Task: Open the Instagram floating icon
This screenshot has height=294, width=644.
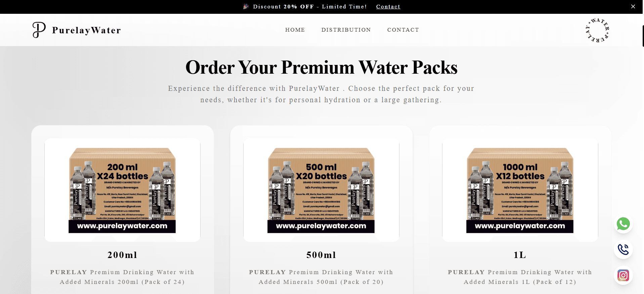Action: (623, 275)
